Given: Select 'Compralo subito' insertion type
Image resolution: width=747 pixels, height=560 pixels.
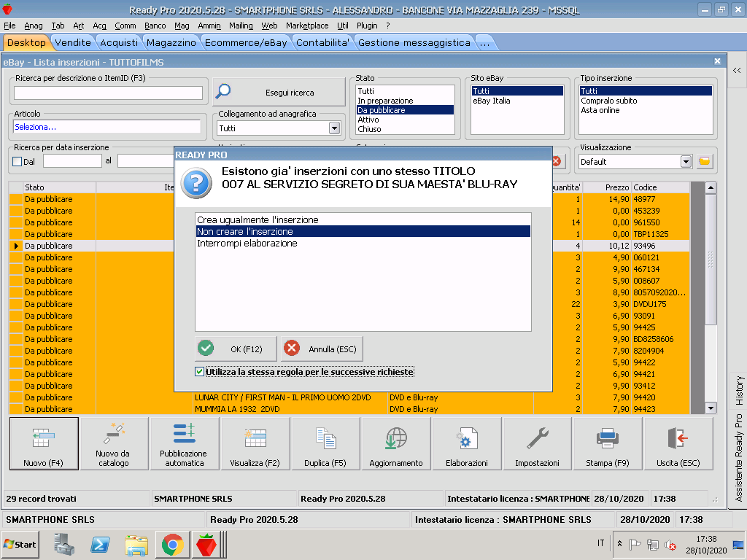Looking at the screenshot, I should [x=646, y=101].
